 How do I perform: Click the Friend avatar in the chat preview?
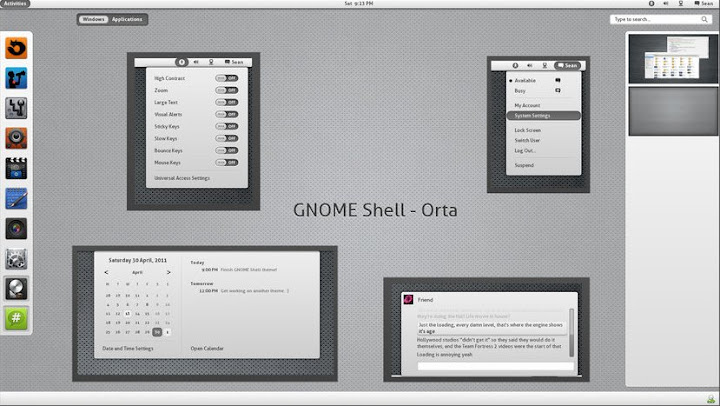coord(408,299)
